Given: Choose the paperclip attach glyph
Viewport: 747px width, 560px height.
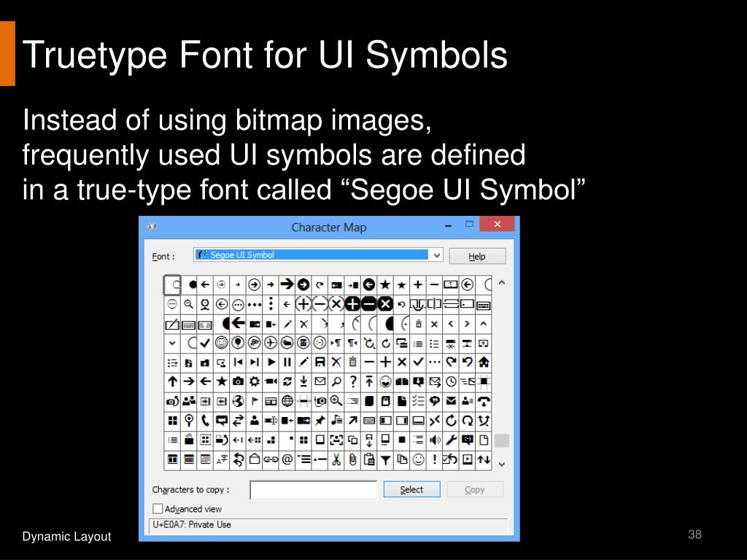Looking at the screenshot, I should click(352, 459).
